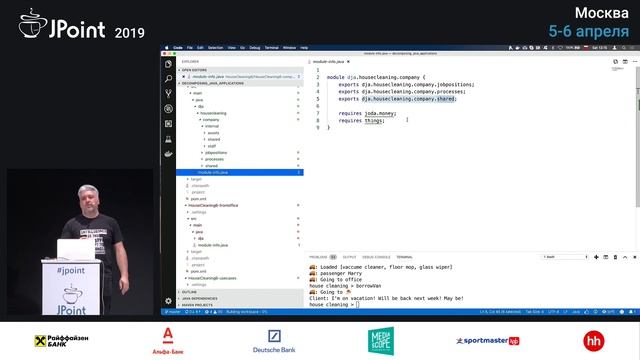Close the module-info.java editor tab
Image resolution: width=640 pixels, height=360 pixels.
(x=348, y=62)
